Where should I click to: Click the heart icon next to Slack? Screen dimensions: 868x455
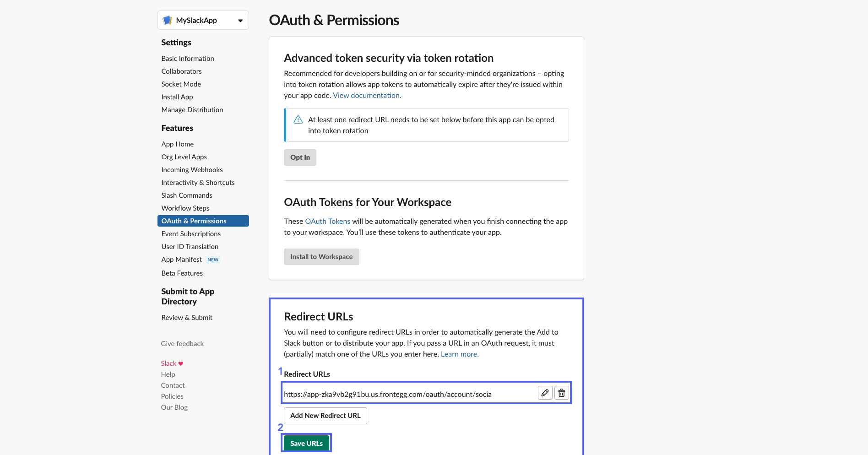point(181,363)
